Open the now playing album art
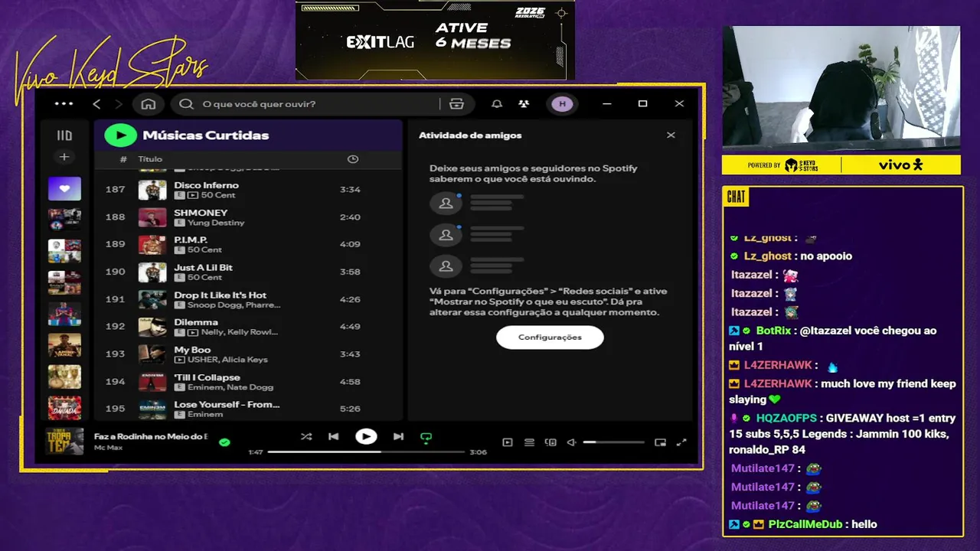This screenshot has height=551, width=980. [x=64, y=442]
